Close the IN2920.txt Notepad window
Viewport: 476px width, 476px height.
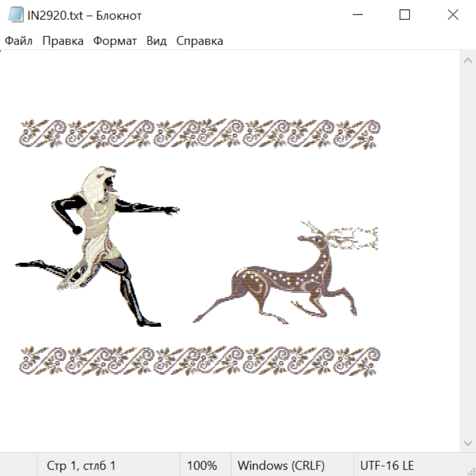(453, 15)
